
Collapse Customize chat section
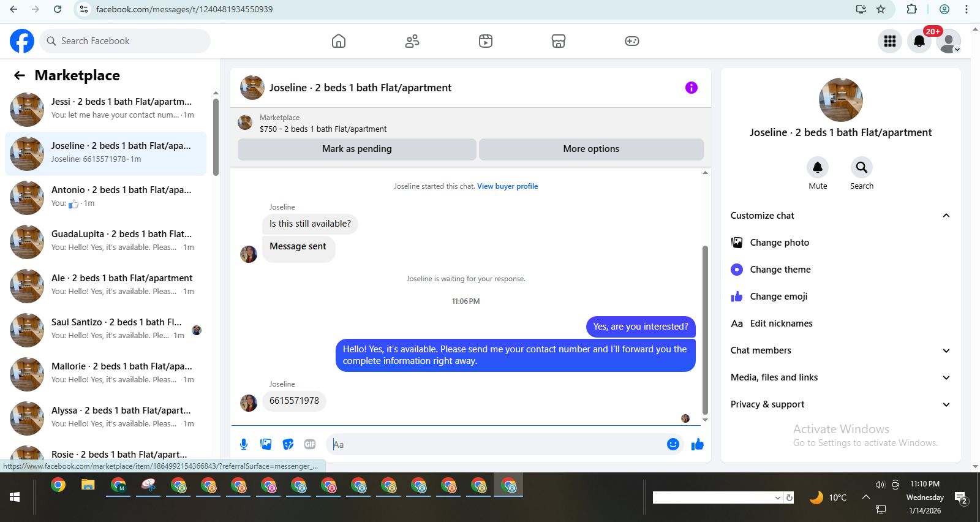pyautogui.click(x=840, y=216)
